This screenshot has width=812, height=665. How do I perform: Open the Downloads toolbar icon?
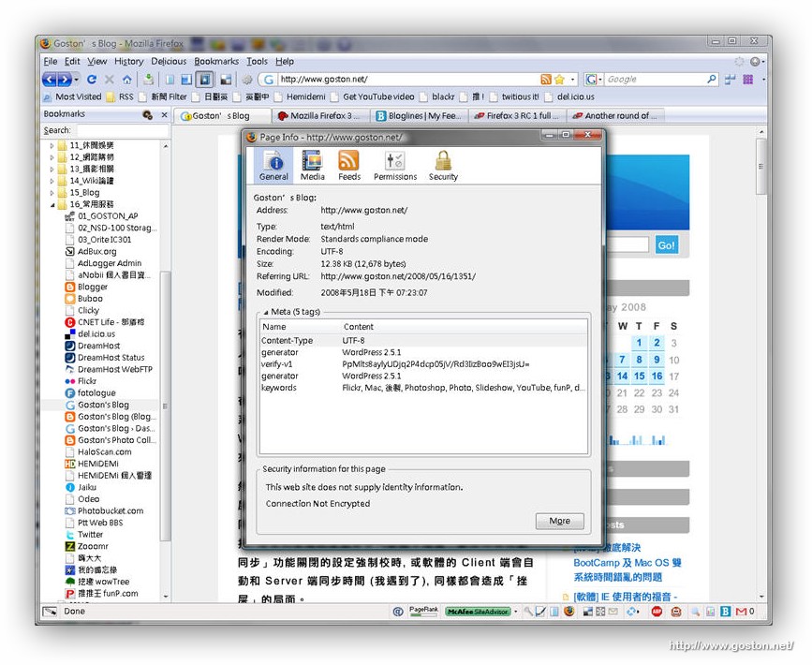pos(149,80)
